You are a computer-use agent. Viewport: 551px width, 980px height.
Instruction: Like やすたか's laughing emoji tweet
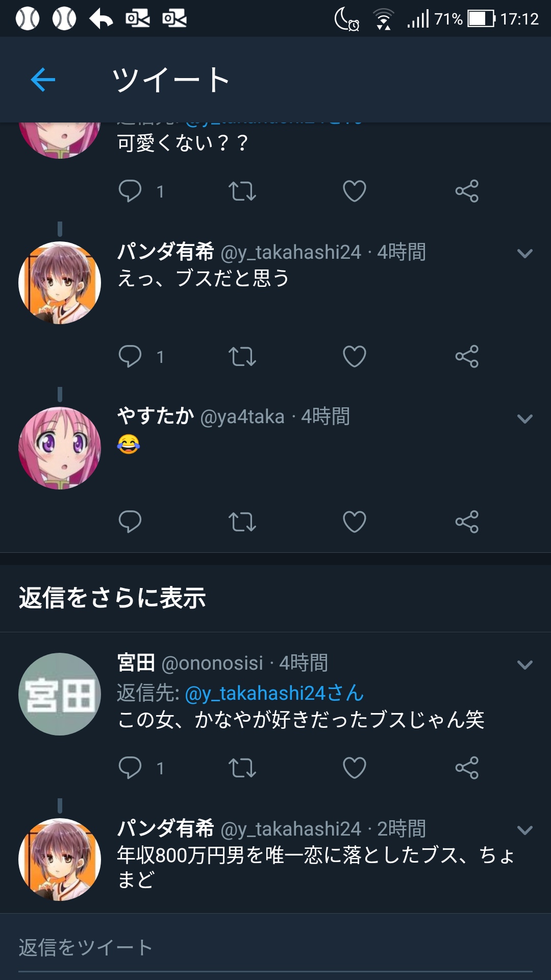355,522
